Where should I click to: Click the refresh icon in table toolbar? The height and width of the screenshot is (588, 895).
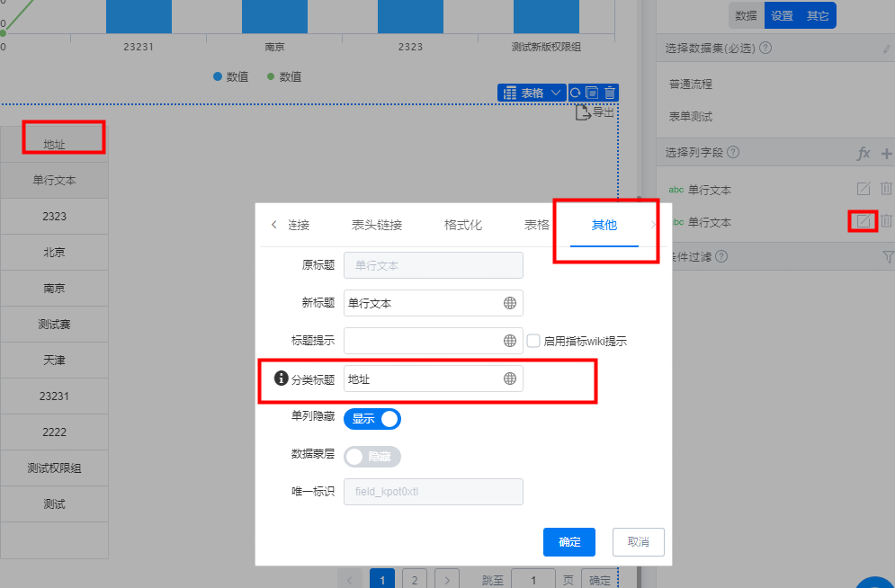[576, 93]
